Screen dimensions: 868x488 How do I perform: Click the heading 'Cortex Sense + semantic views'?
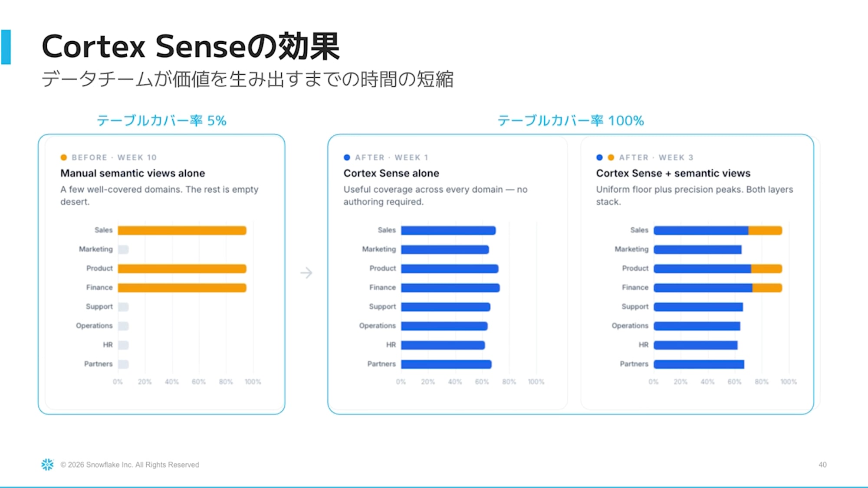(x=673, y=173)
